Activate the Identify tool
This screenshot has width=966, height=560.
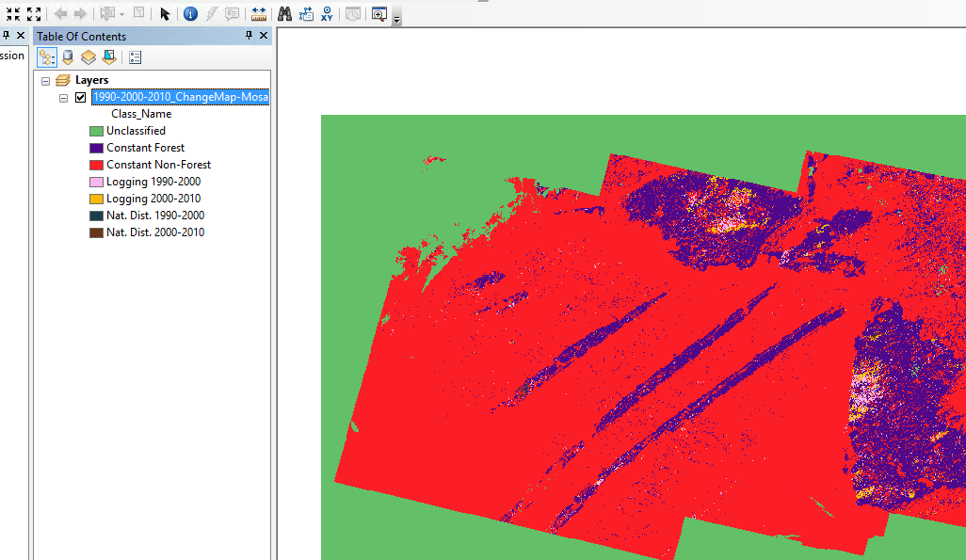190,14
